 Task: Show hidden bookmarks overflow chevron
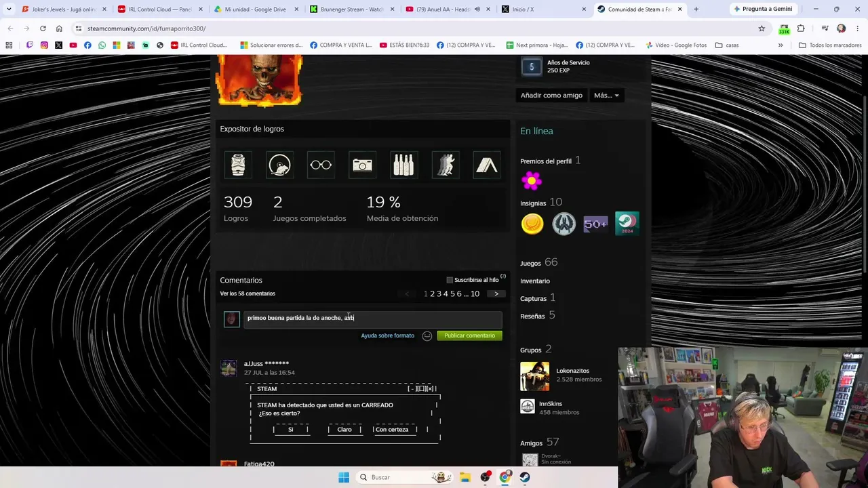coord(781,45)
